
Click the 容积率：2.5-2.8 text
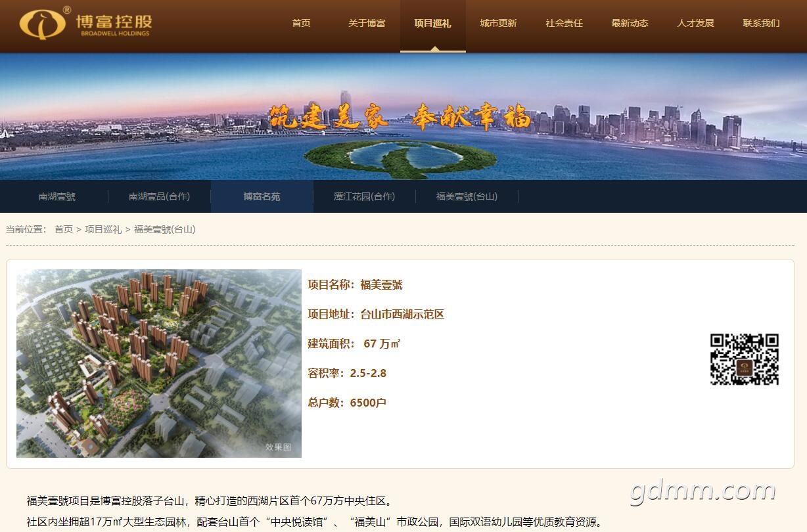pyautogui.click(x=347, y=373)
